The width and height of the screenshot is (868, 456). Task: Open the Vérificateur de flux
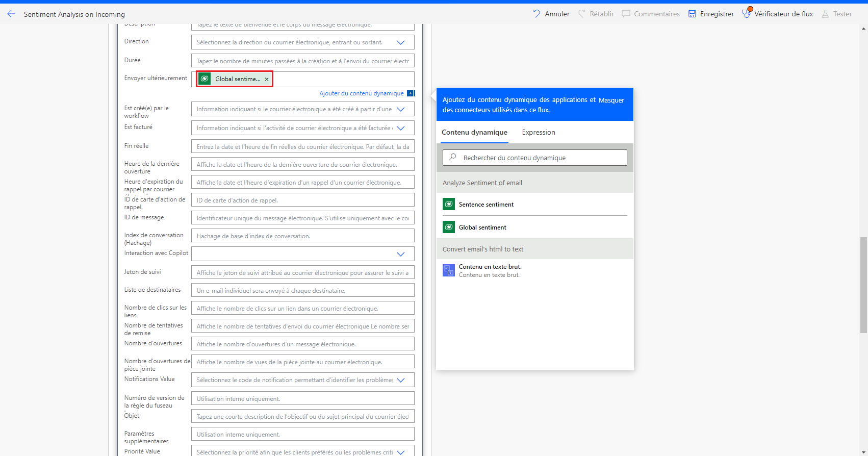(777, 14)
